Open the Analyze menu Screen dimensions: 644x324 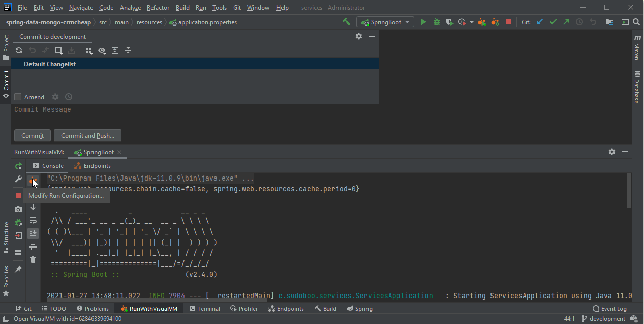click(x=130, y=8)
